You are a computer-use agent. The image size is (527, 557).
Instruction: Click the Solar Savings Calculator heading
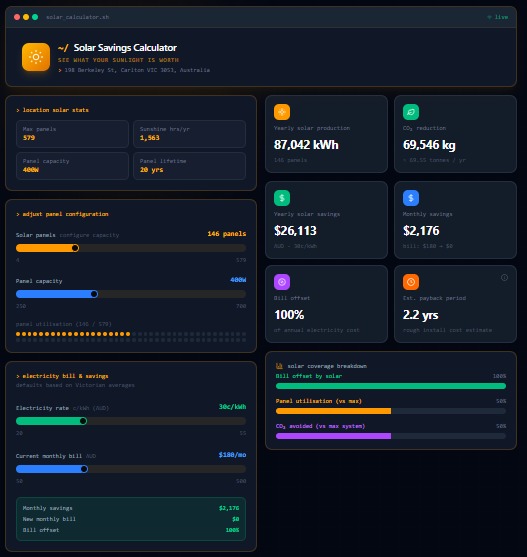125,48
